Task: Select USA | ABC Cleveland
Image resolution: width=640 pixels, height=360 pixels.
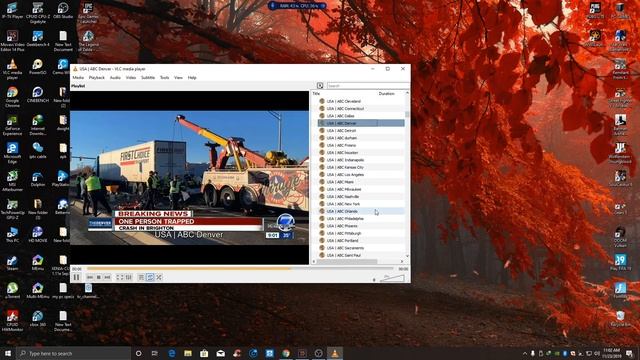Action: (361, 101)
